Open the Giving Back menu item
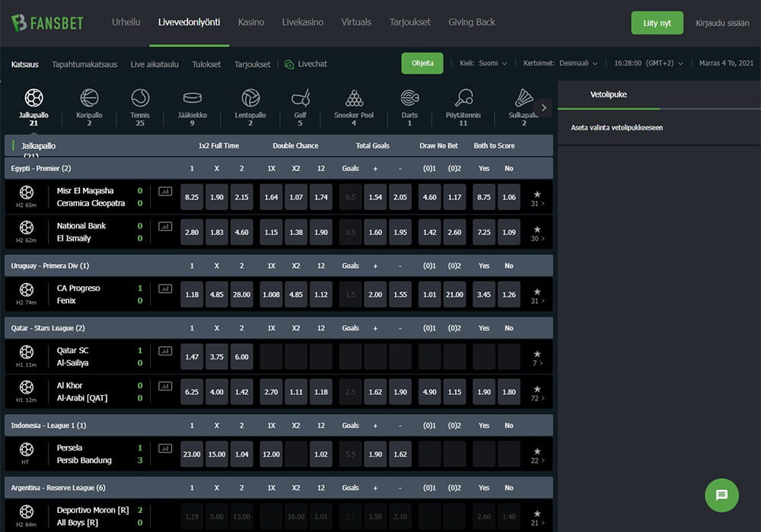 tap(471, 22)
